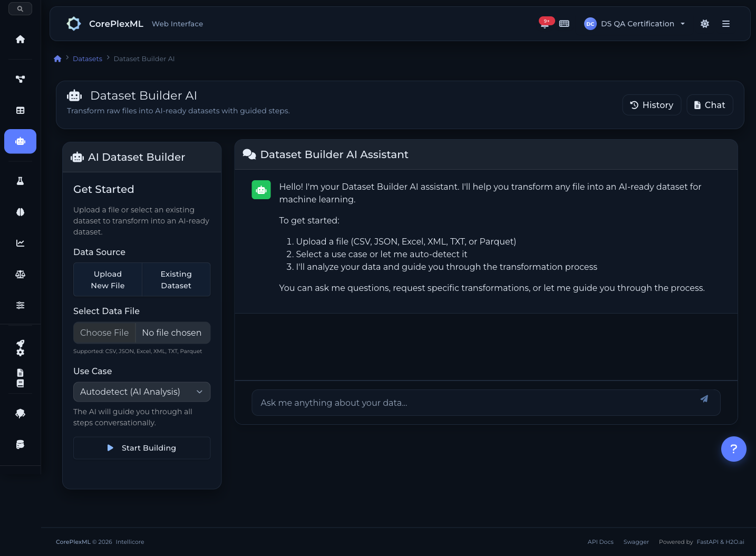The height and width of the screenshot is (556, 756).
Task: Open the keyboard shortcuts icon in the header
Action: click(x=564, y=24)
